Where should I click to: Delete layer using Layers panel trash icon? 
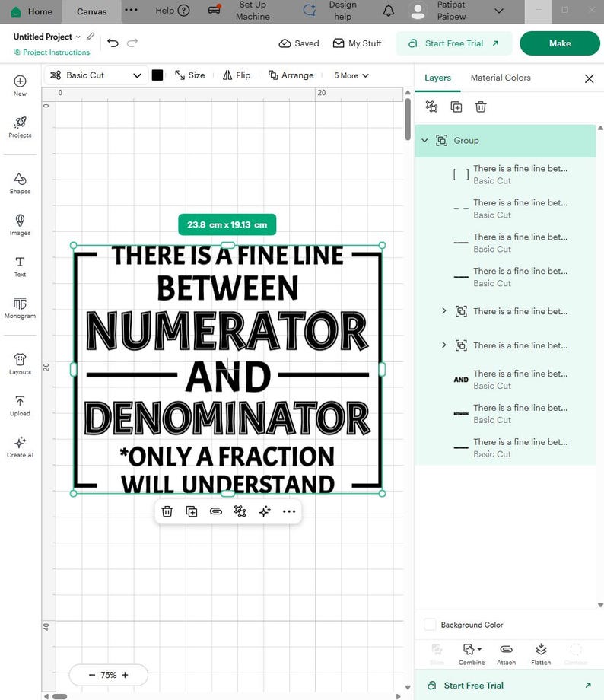pyautogui.click(x=481, y=107)
